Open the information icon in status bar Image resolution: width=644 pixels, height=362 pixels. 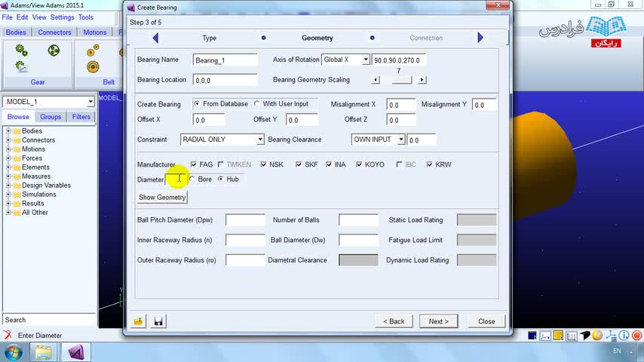point(624,336)
